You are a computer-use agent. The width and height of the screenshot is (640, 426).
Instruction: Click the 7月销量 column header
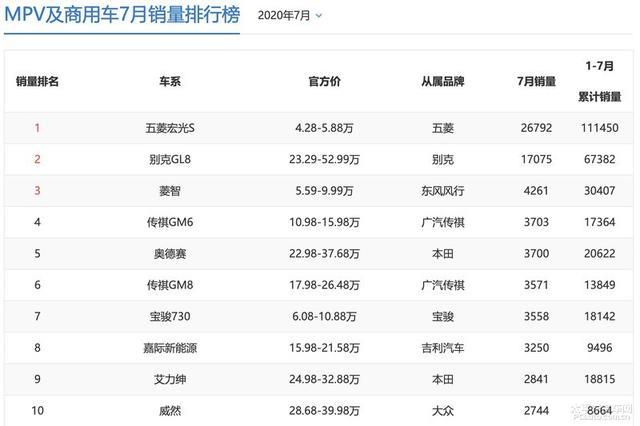(x=536, y=81)
